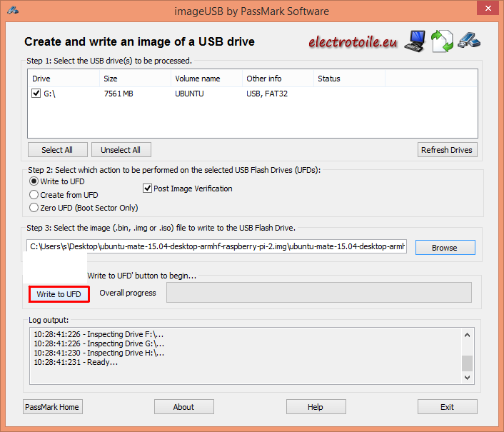Click the USB flash drive icon in header
This screenshot has height=432, width=504.
(469, 41)
